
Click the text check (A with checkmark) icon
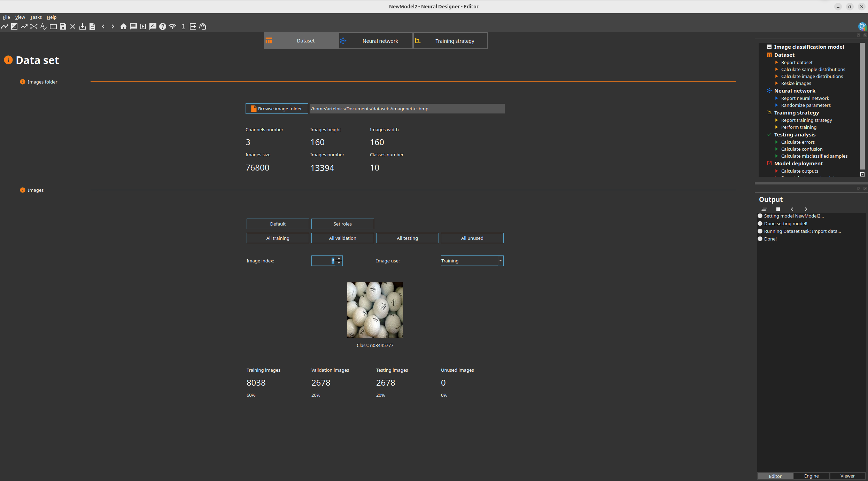[44, 26]
